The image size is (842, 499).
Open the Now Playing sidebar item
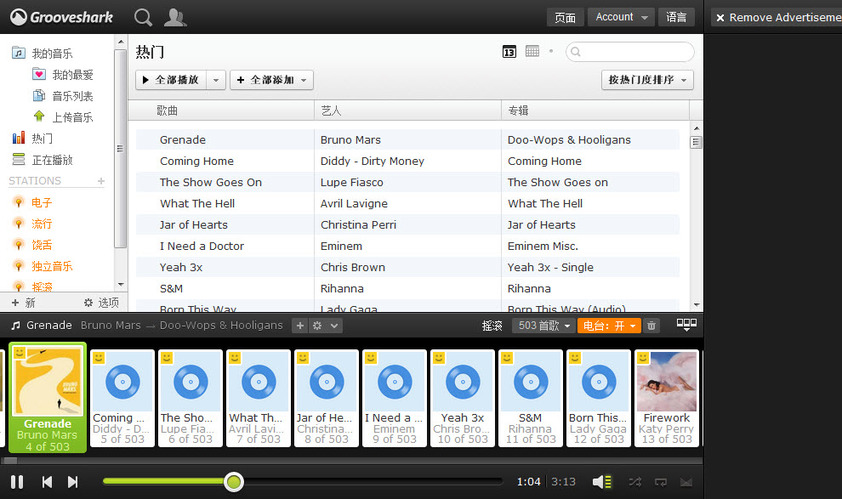point(42,160)
